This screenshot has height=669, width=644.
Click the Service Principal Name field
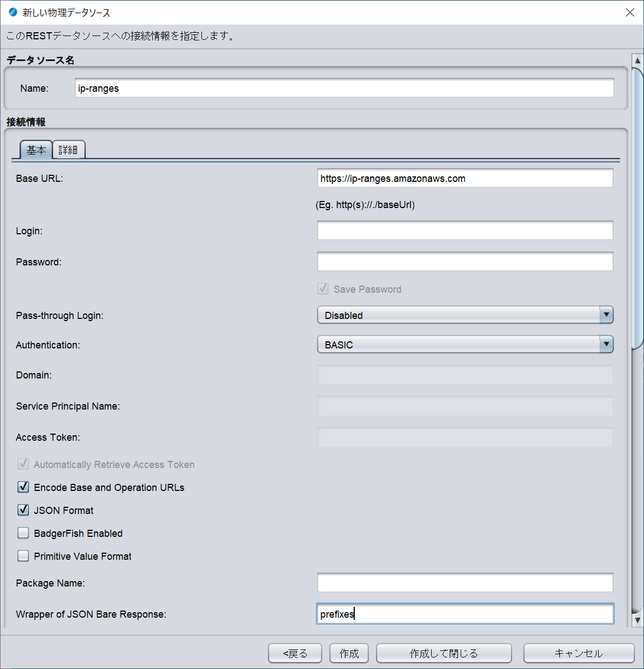(465, 406)
